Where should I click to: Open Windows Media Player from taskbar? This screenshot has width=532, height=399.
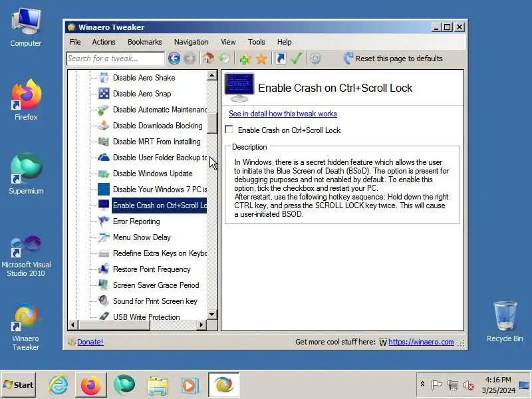(190, 386)
